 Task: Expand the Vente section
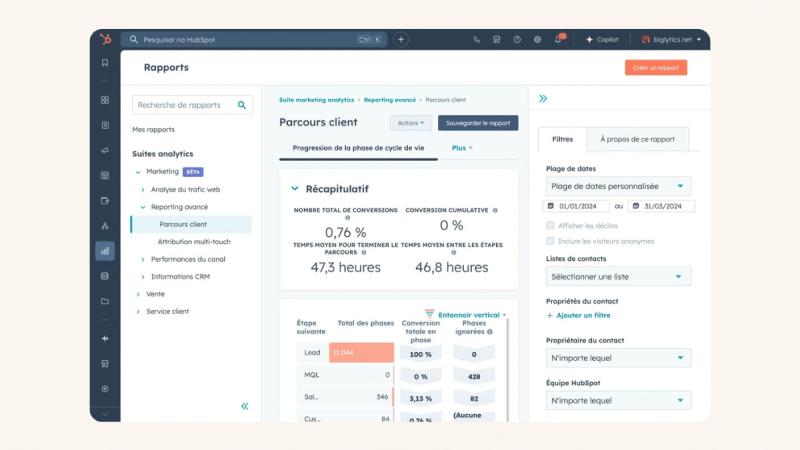138,294
